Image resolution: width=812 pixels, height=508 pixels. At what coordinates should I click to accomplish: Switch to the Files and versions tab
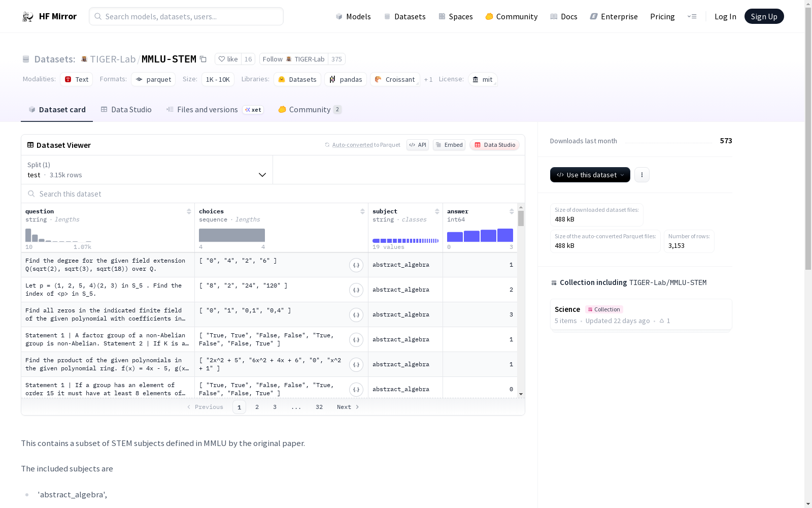click(x=215, y=110)
